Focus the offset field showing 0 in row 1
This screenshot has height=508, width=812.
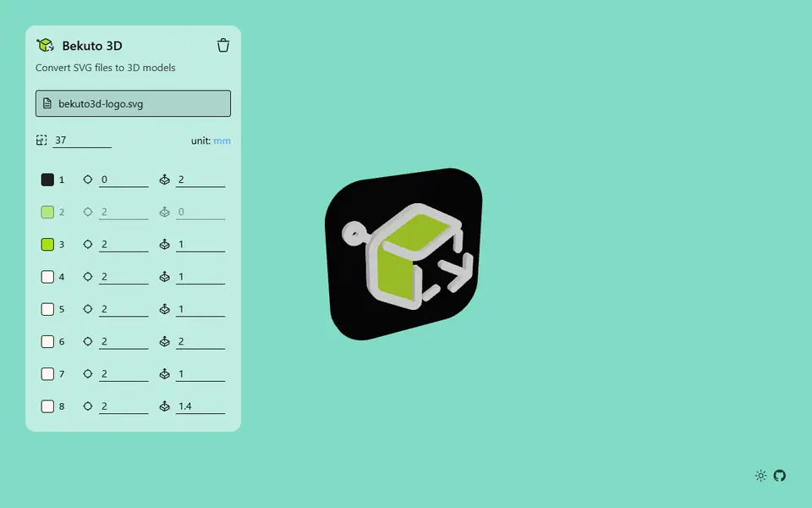tap(123, 179)
